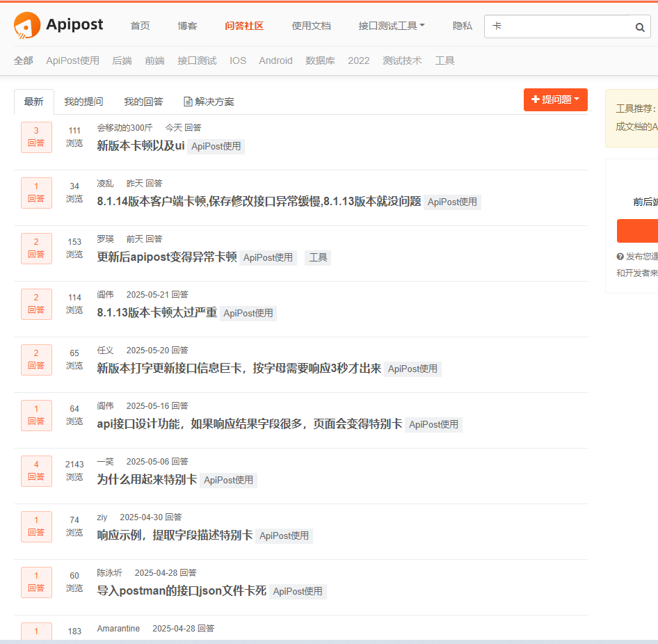
Task: Filter by Android category
Action: (x=275, y=61)
